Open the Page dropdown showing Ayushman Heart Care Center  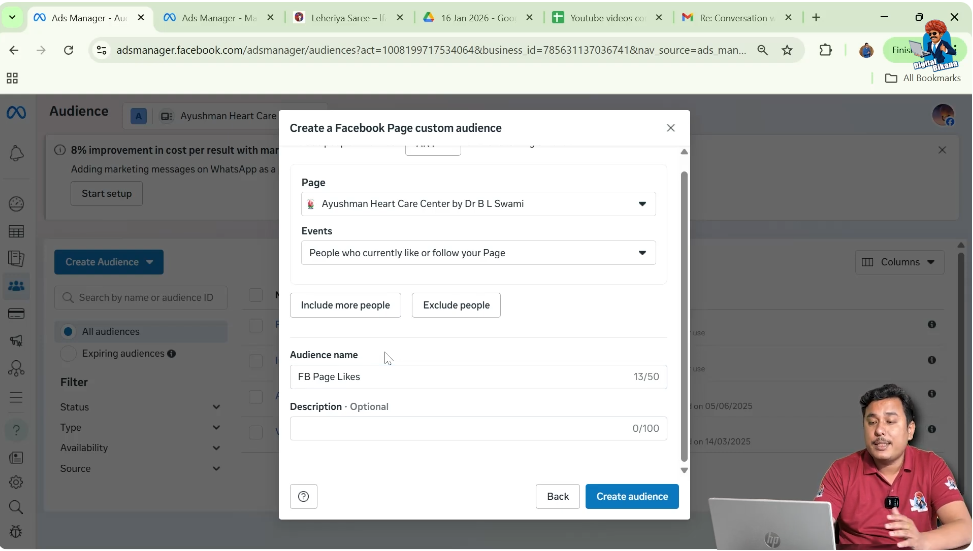point(478,204)
